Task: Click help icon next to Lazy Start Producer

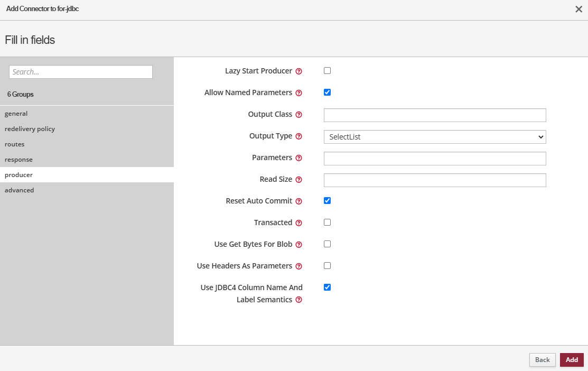Action: coord(299,71)
